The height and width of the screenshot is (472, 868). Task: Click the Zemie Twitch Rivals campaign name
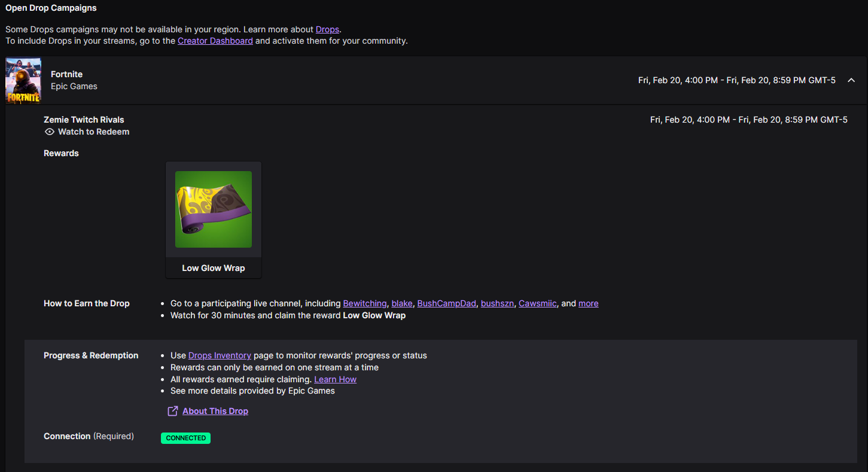coord(84,120)
